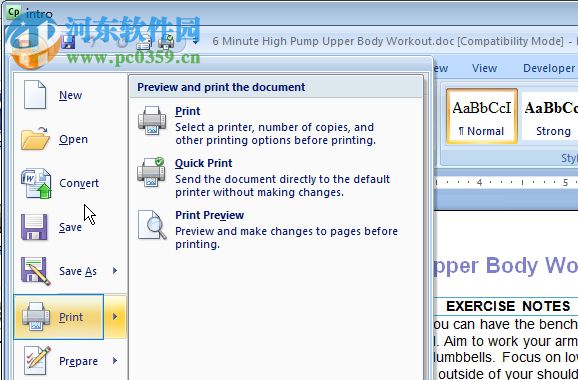
Task: Click the "EXERCISE NOTES" heading in the document
Action: click(x=508, y=306)
